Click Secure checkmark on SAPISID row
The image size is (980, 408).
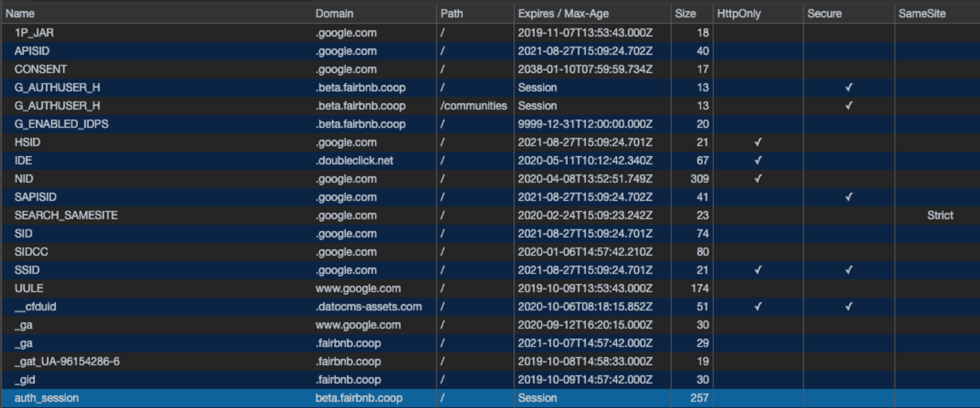click(849, 197)
